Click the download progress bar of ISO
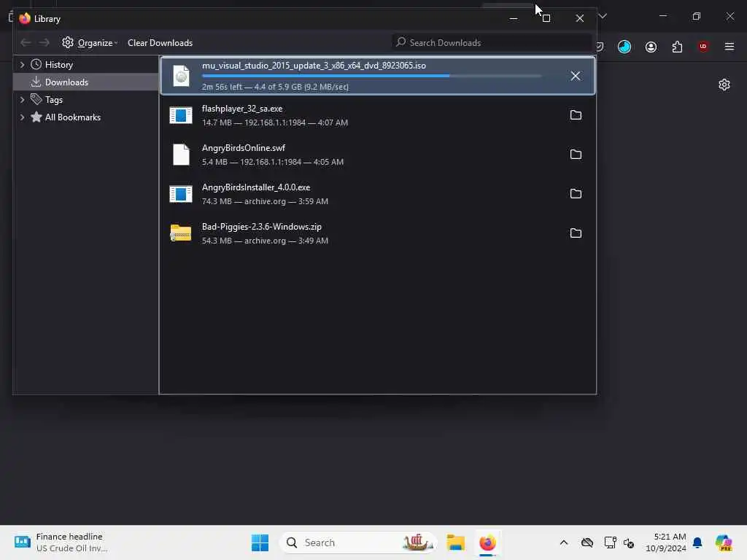Viewport: 747px width, 560px height. click(372, 76)
